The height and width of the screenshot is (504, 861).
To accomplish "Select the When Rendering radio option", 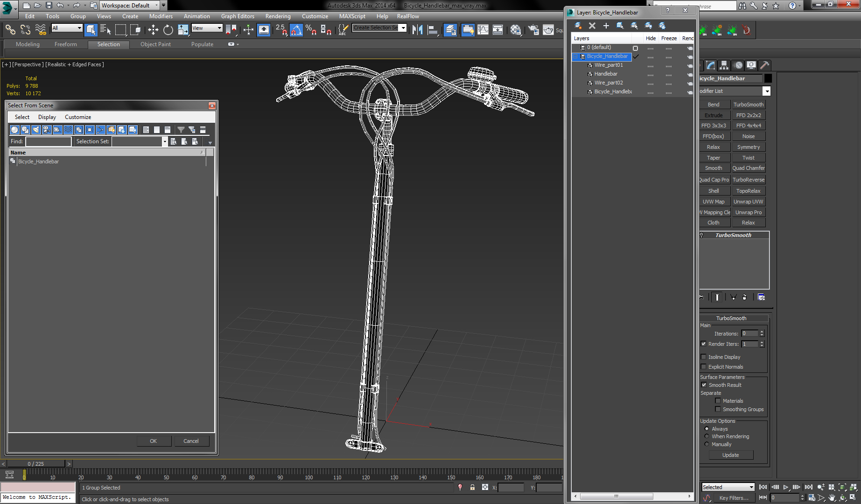I will point(707,436).
